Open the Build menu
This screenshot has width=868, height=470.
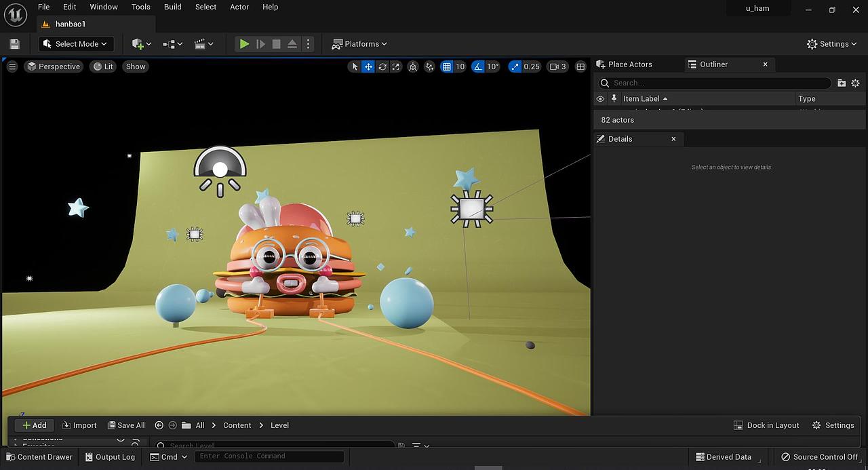tap(172, 7)
